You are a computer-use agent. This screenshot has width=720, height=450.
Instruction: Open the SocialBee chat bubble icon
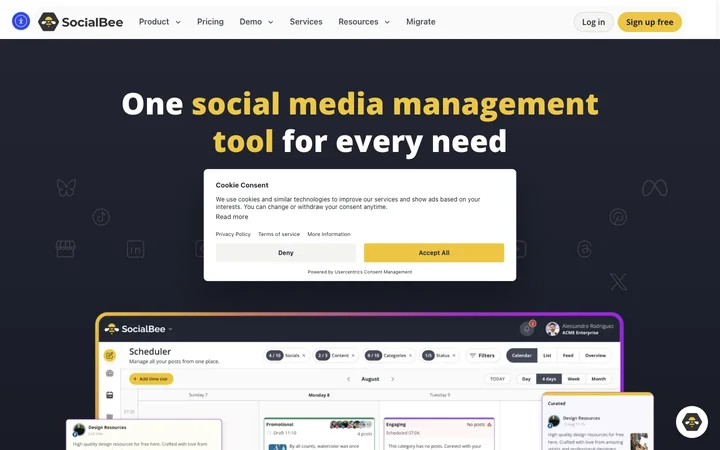click(x=692, y=422)
